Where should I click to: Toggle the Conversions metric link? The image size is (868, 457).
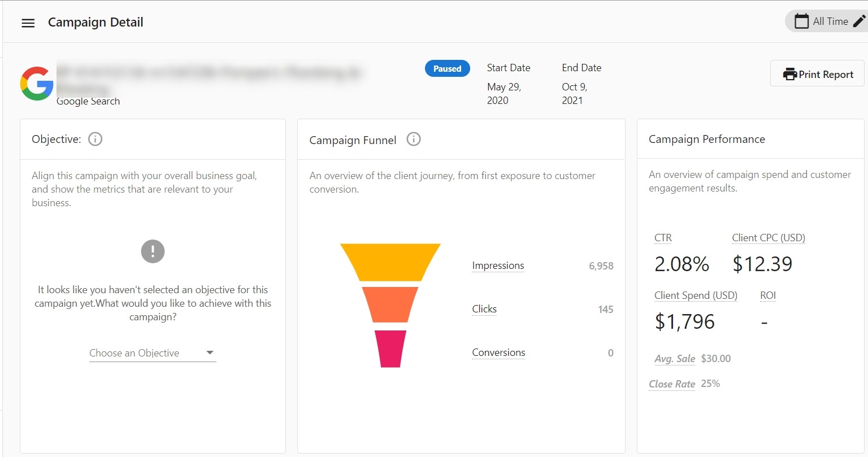point(498,352)
